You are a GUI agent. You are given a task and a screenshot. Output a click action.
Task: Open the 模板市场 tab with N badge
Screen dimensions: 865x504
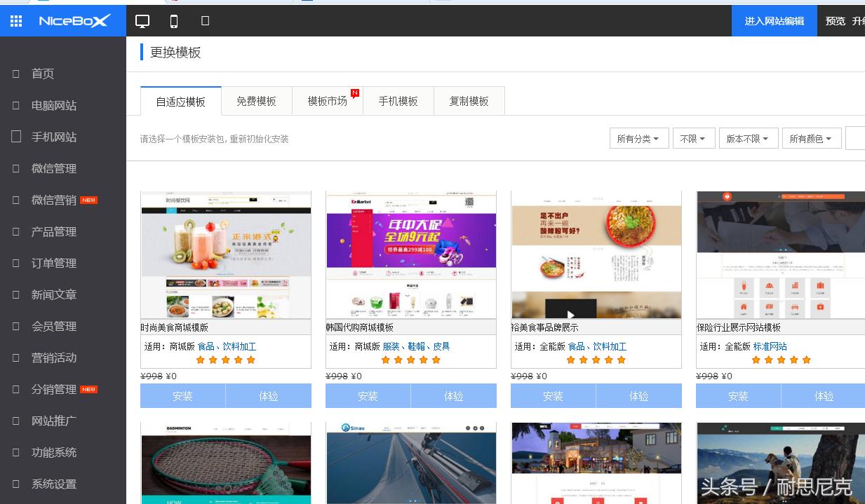(x=328, y=100)
